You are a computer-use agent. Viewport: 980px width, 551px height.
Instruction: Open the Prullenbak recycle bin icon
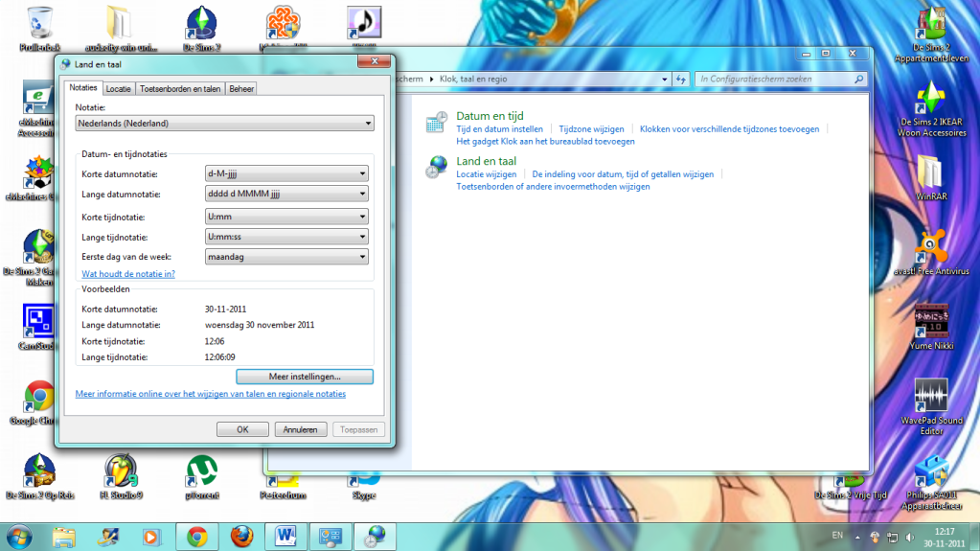coord(40,23)
